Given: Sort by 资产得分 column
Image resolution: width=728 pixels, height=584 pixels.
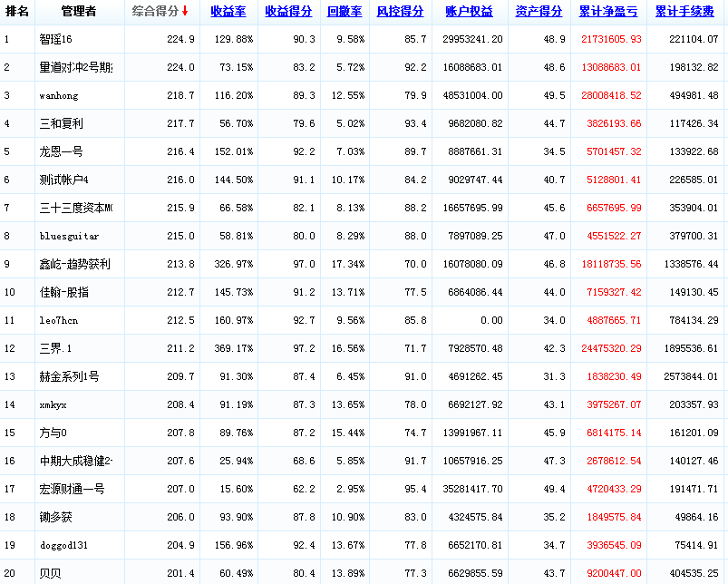Looking at the screenshot, I should [x=539, y=12].
